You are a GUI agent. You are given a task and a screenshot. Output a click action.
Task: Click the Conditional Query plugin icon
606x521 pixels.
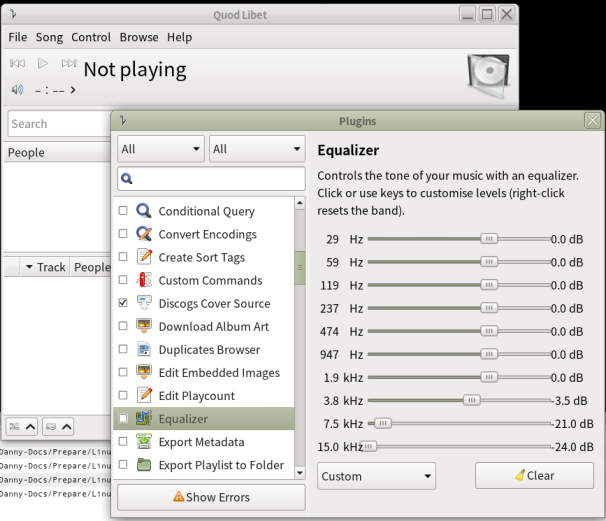(x=144, y=211)
